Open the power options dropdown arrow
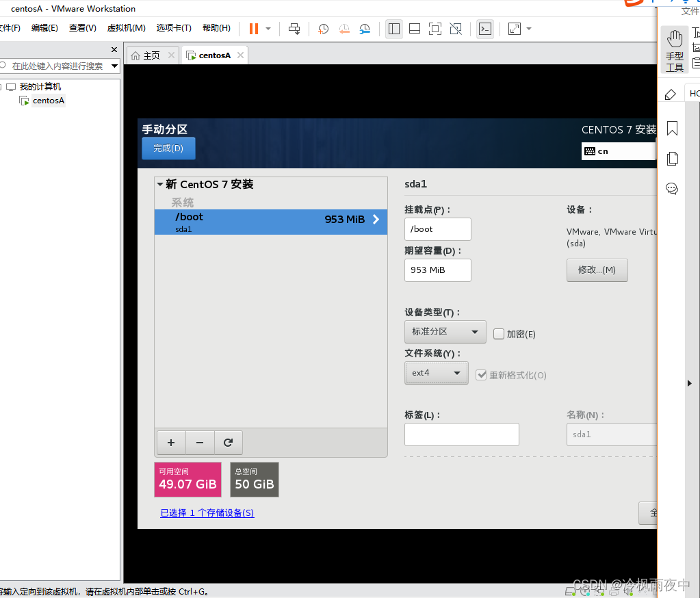Screen dimensions: 700x598 pyautogui.click(x=268, y=29)
